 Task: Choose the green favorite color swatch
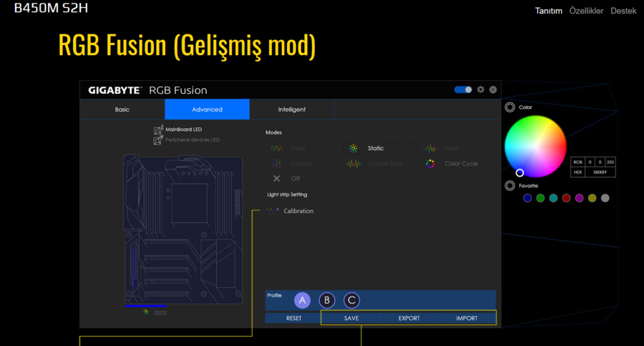540,198
